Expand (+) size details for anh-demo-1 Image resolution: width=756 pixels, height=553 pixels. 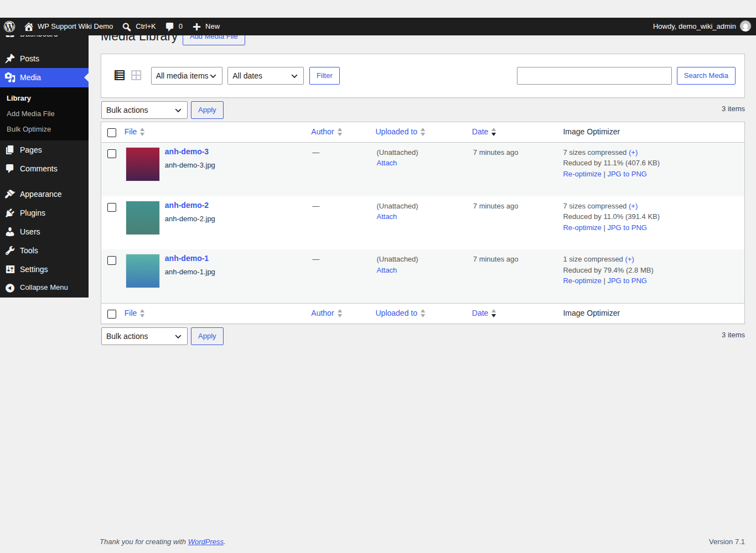[x=630, y=259]
